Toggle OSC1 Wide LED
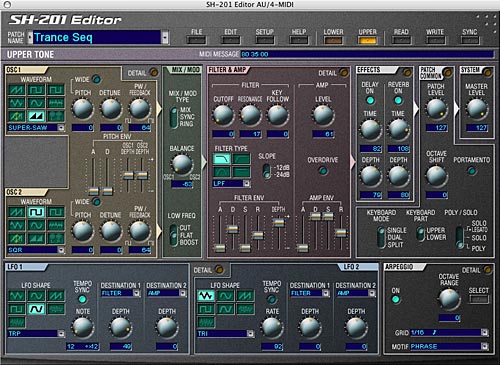This screenshot has height=365, width=500. pyautogui.click(x=96, y=79)
